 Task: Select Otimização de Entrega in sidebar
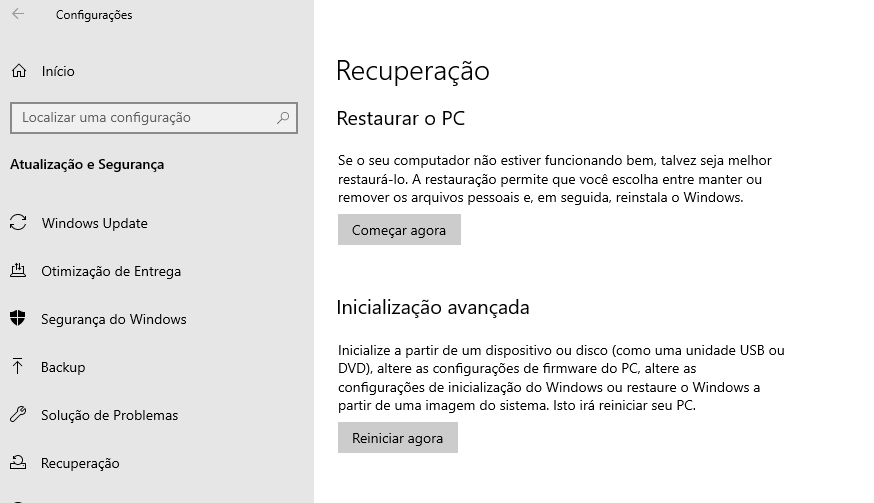pos(111,271)
